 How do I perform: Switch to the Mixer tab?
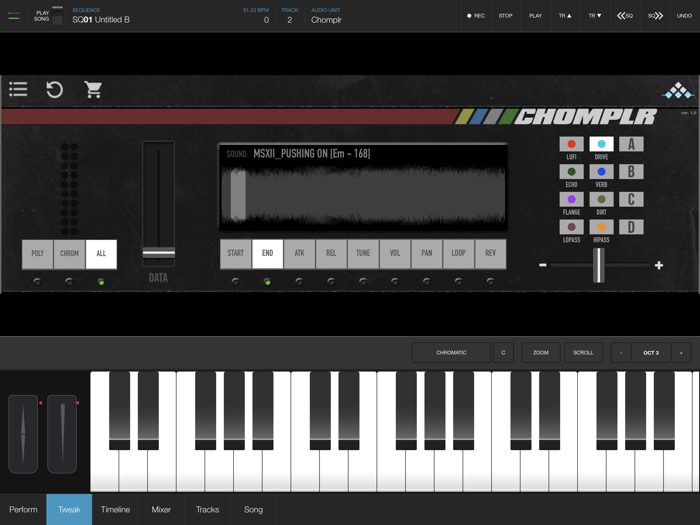point(161,509)
